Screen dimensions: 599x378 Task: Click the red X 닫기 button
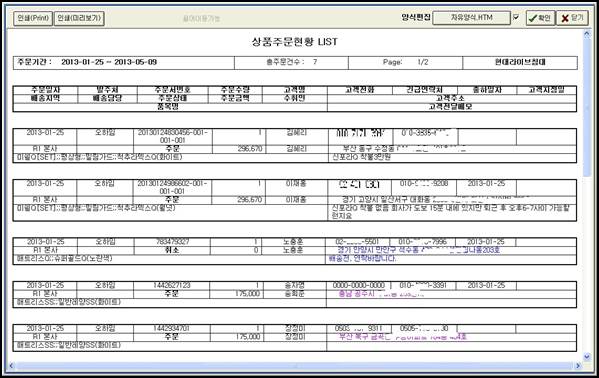[x=572, y=18]
